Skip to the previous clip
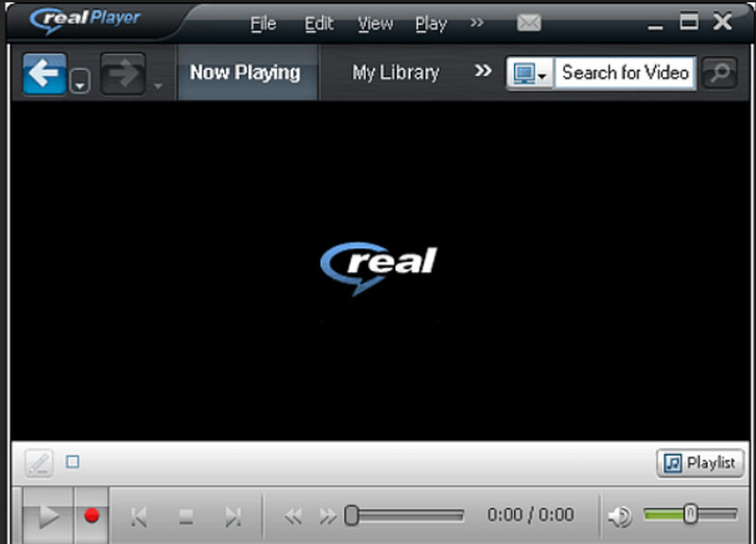Screen dimensions: 756x544 [x=139, y=517]
